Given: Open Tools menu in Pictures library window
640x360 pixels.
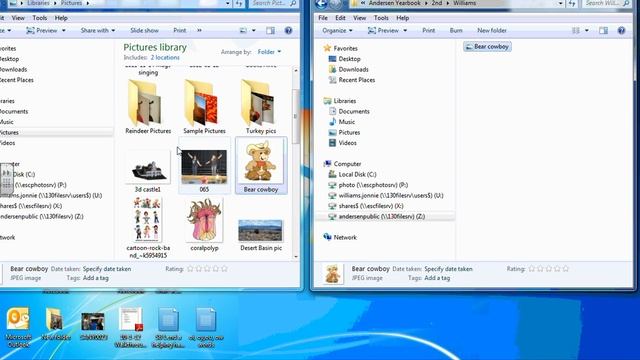Looking at the screenshot, I should point(40,18).
